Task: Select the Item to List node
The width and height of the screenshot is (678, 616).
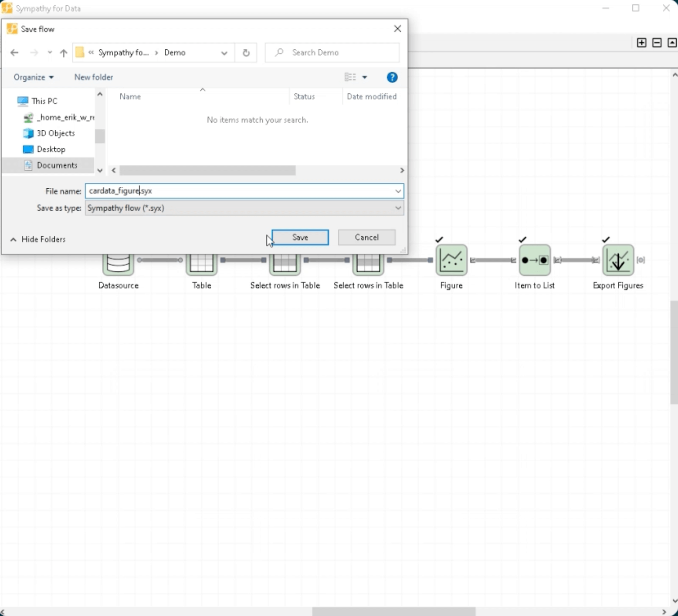Action: [x=535, y=260]
